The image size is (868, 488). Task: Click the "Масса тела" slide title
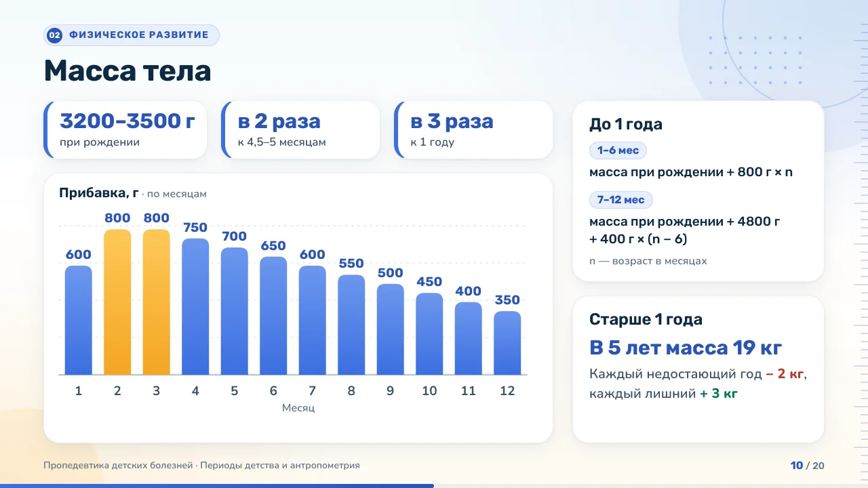[x=127, y=71]
